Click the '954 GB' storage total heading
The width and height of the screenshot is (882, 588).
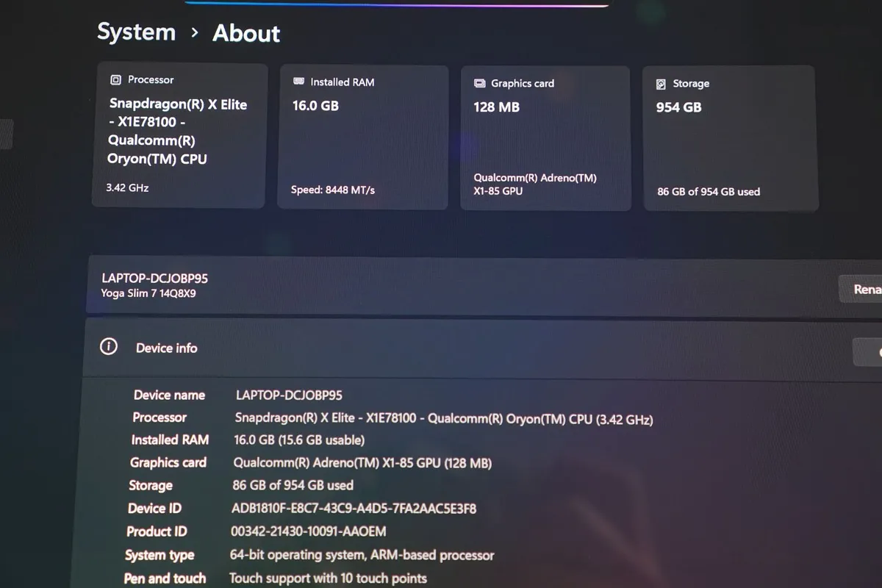(678, 107)
